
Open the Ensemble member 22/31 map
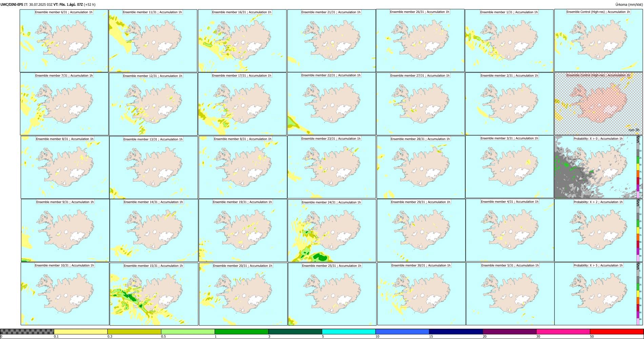point(331,104)
